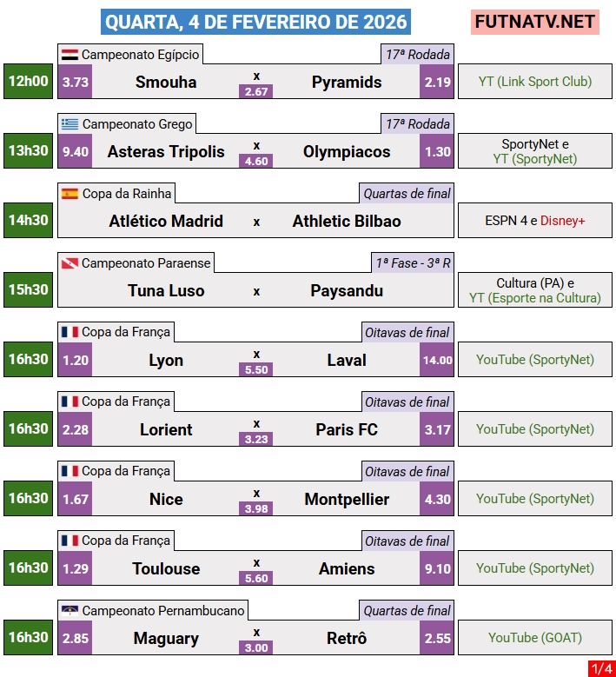Click the Spanish flag beside Copa da Rainha
Image resolution: width=616 pixels, height=677 pixels.
[x=70, y=194]
